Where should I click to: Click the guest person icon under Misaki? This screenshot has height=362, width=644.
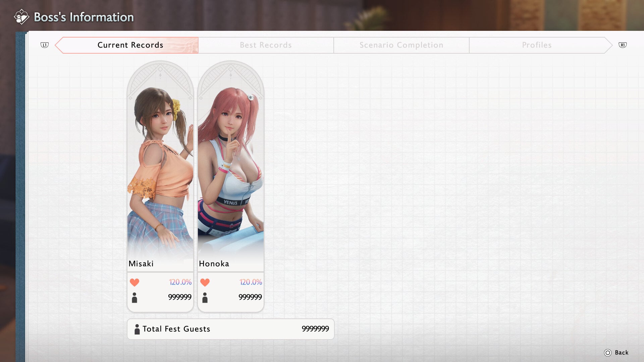coord(135,298)
